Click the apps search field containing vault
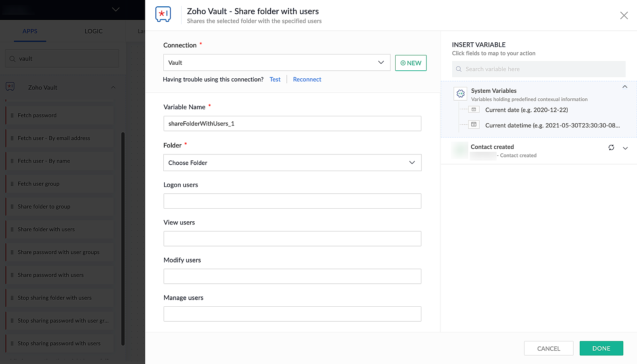 (62, 59)
